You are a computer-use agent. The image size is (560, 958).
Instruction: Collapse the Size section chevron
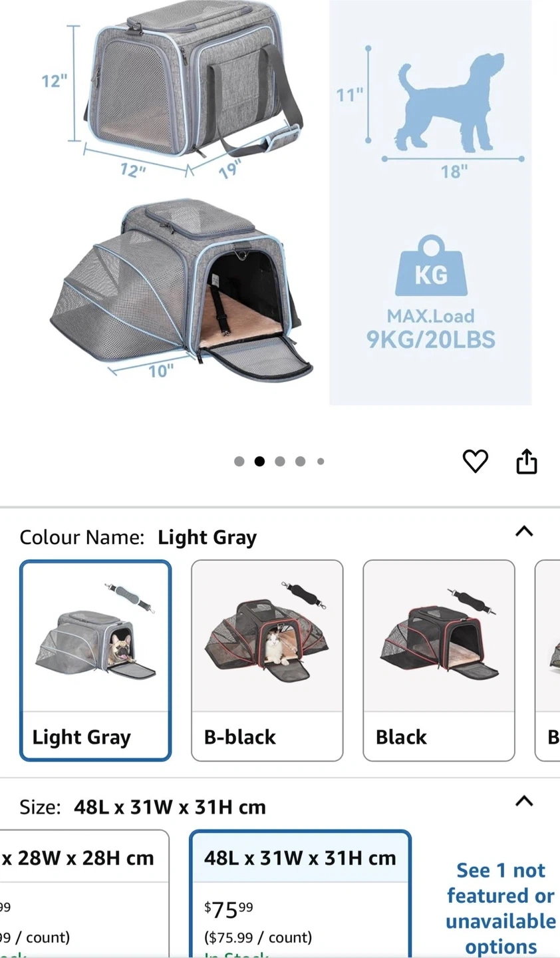[524, 800]
